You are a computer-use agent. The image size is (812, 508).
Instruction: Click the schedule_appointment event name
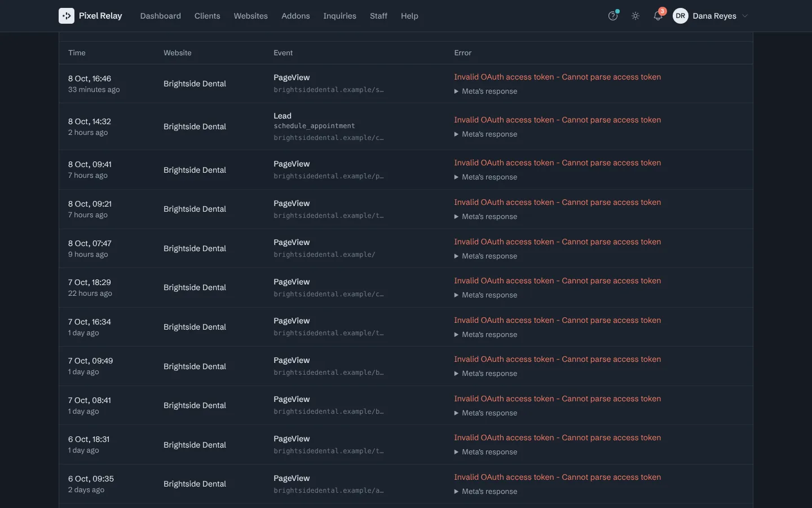(x=314, y=126)
